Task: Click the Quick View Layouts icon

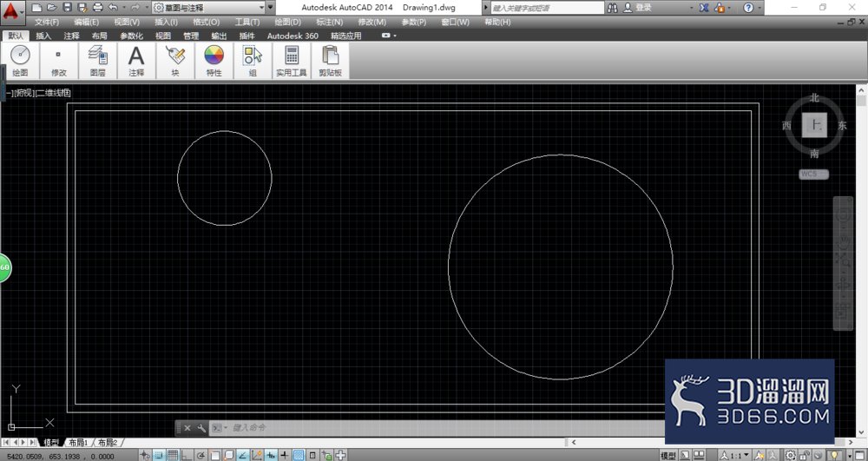Action: click(x=685, y=455)
